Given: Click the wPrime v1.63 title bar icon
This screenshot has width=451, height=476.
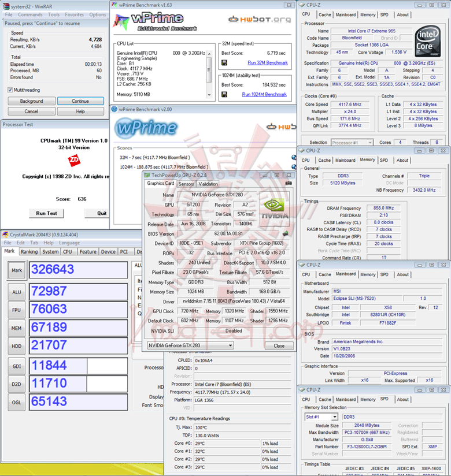Looking at the screenshot, I should (114, 5).
